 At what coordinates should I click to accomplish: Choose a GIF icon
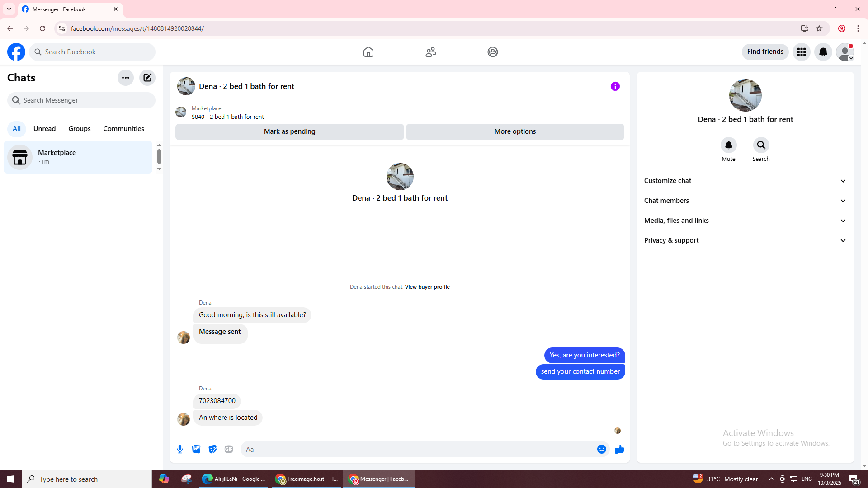[x=229, y=449]
